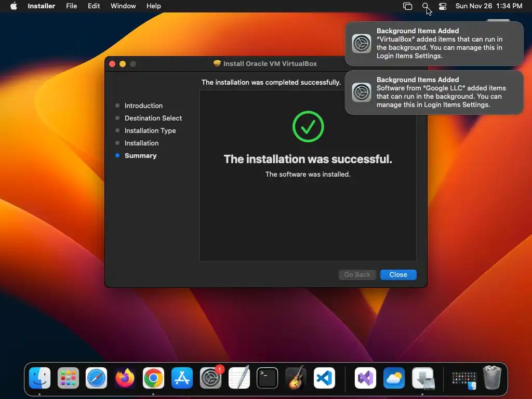The width and height of the screenshot is (532, 399).
Task: Click the date and time in menu bar
Action: click(488, 6)
